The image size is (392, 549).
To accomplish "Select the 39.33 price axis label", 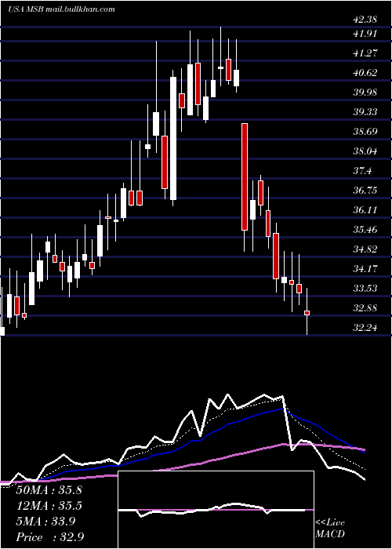I will 365,112.
